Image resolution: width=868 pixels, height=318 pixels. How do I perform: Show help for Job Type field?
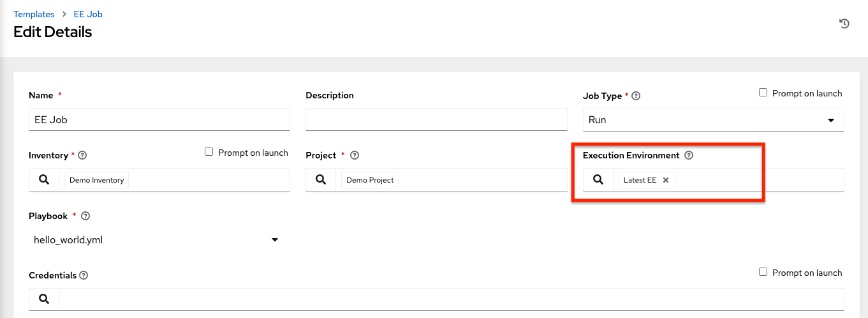pyautogui.click(x=636, y=96)
